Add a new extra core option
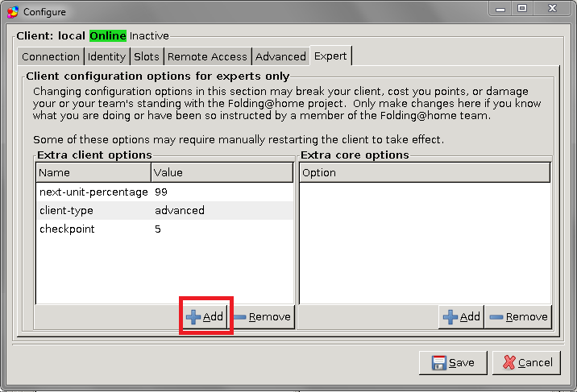The image size is (577, 392). pyautogui.click(x=462, y=316)
